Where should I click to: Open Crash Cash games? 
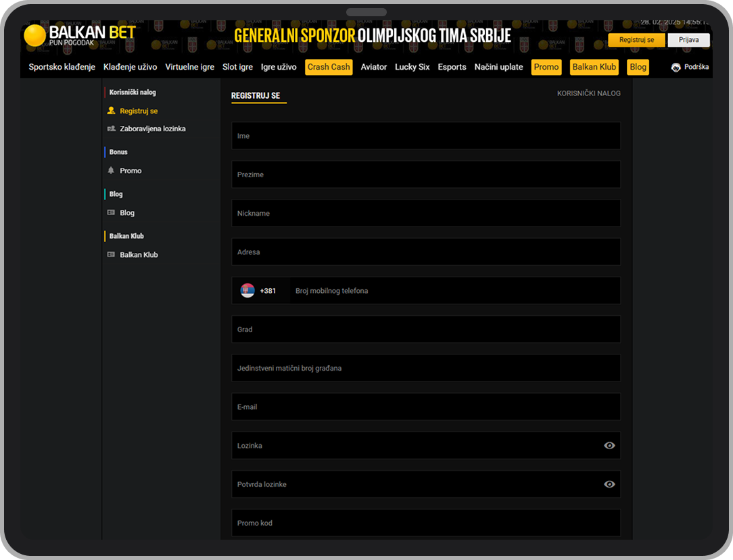tap(329, 67)
